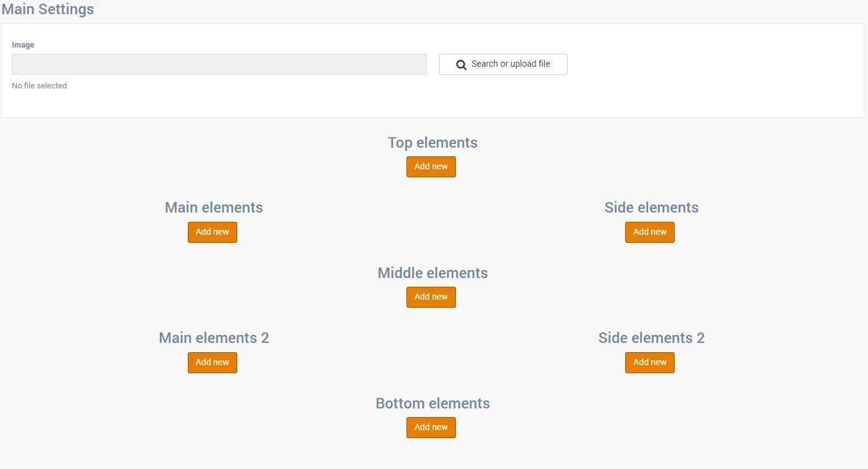This screenshot has height=469, width=868.
Task: Click the Side elements 2 heading
Action: pyautogui.click(x=651, y=338)
